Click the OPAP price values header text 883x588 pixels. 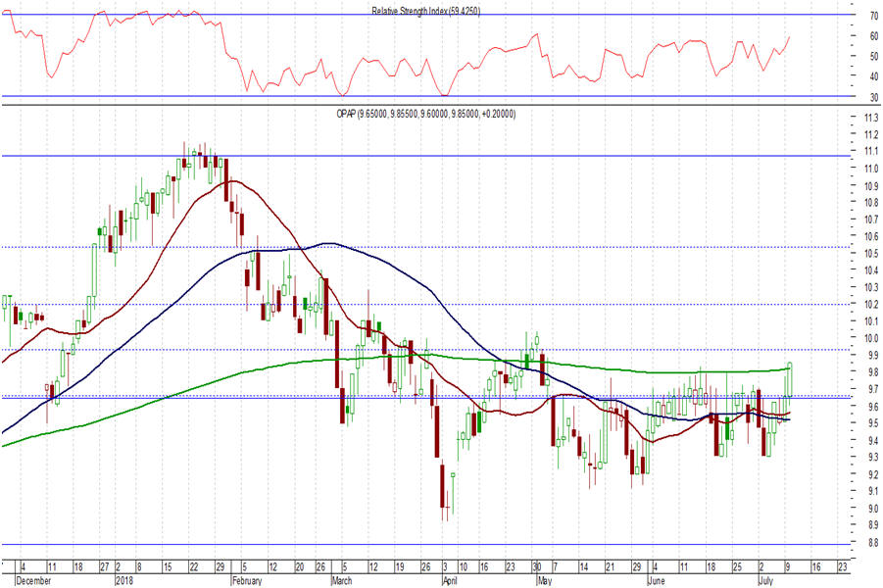coord(426,114)
